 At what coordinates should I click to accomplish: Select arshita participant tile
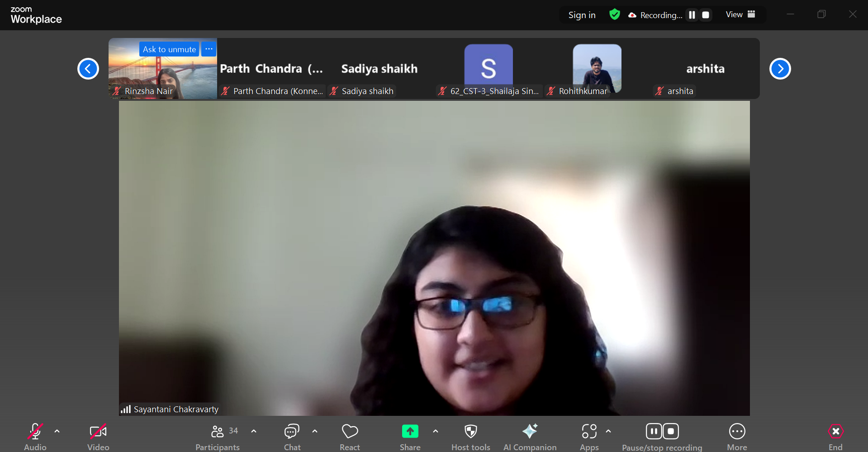706,69
